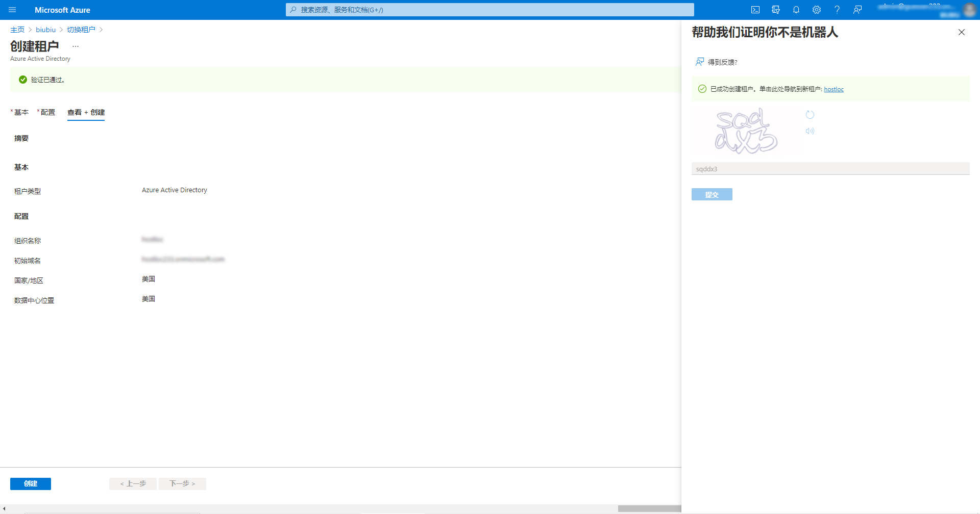The image size is (980, 514).
Task: Click the search resources box
Action: (x=490, y=10)
